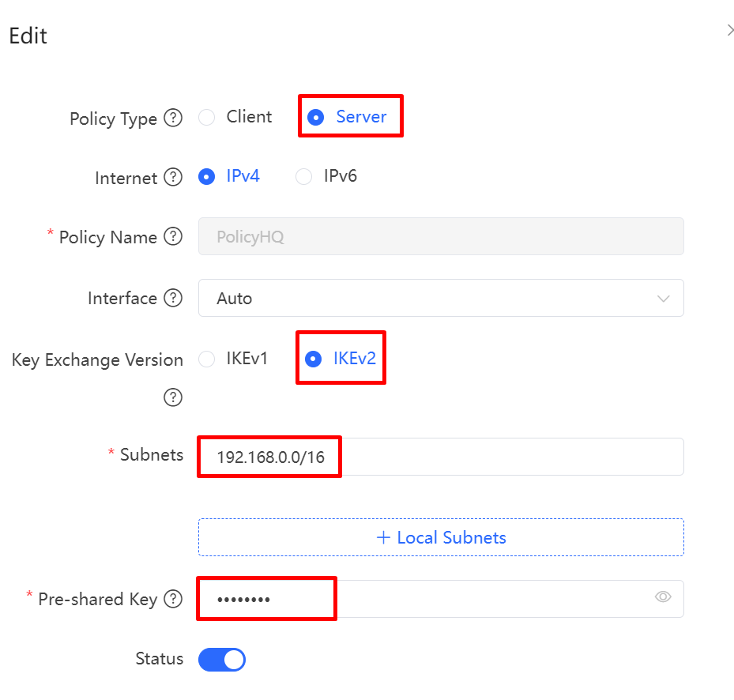Select IPv4 for Internet
This screenshot has height=700, width=734.
click(x=206, y=177)
